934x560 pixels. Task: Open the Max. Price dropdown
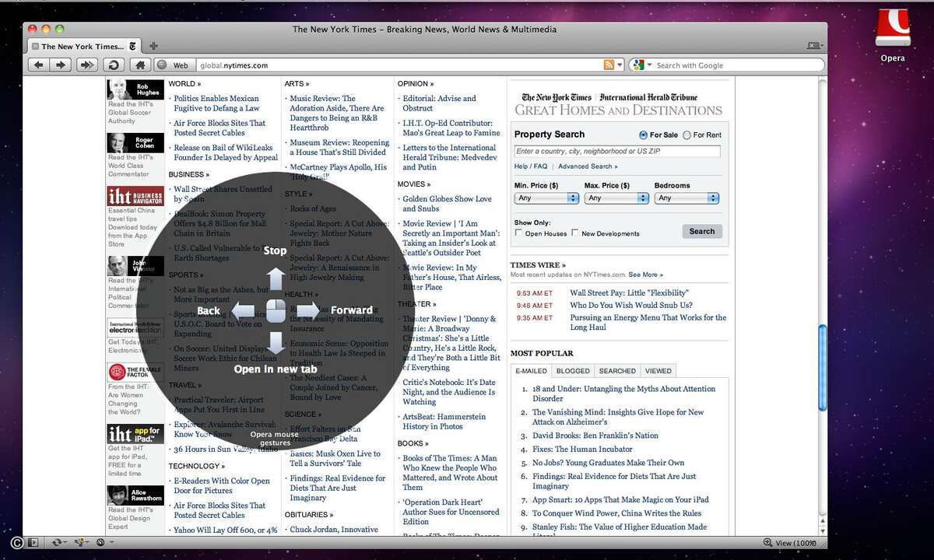tap(616, 198)
